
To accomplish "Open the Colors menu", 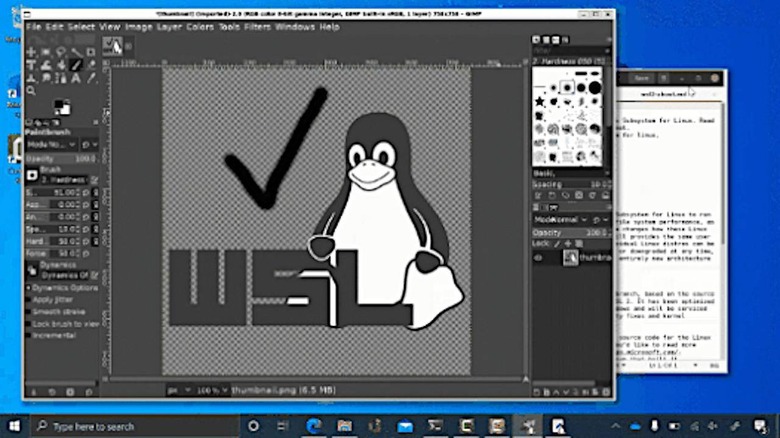I will tap(200, 27).
